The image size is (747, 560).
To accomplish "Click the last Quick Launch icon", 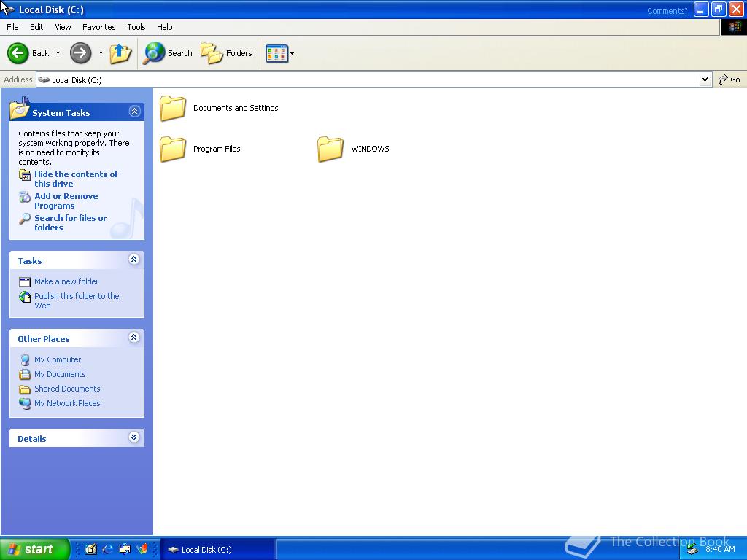I will (x=142, y=550).
